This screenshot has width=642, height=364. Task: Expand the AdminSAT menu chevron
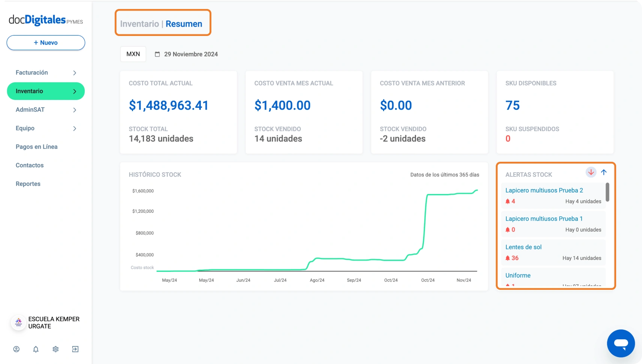(x=75, y=110)
